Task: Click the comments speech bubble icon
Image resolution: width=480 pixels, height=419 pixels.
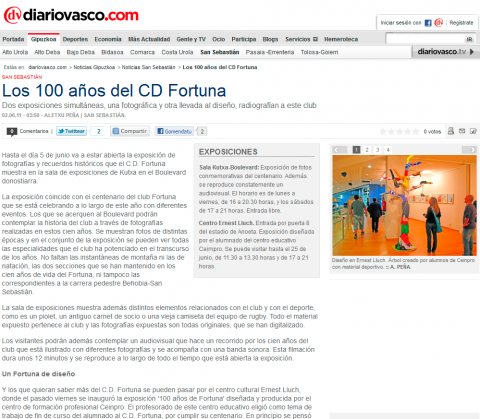Action: (12, 132)
